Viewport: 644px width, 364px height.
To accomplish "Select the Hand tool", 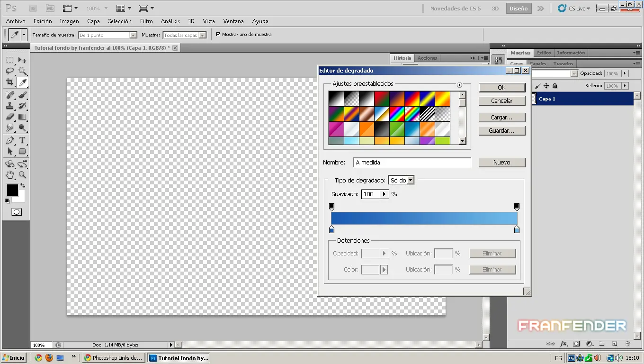I will tap(10, 175).
